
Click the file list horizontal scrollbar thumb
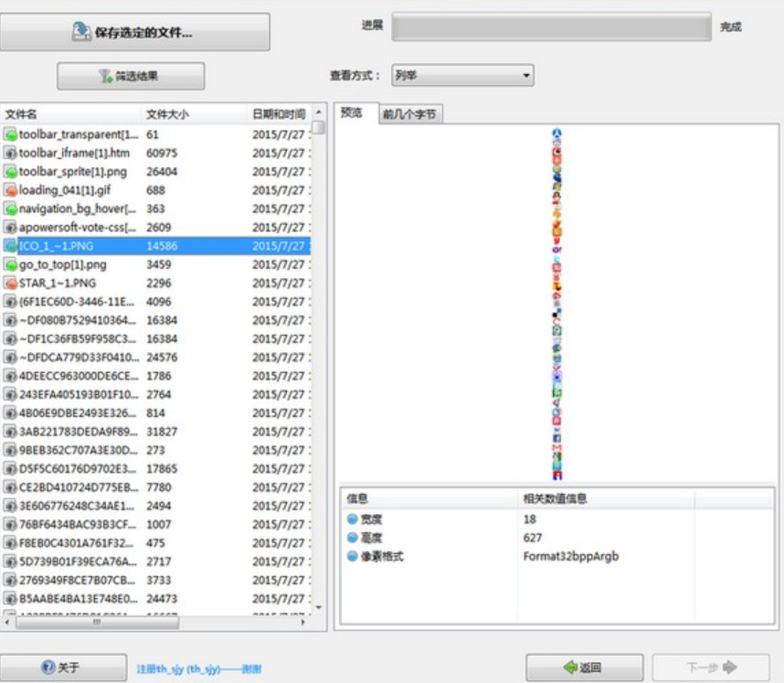[x=96, y=622]
